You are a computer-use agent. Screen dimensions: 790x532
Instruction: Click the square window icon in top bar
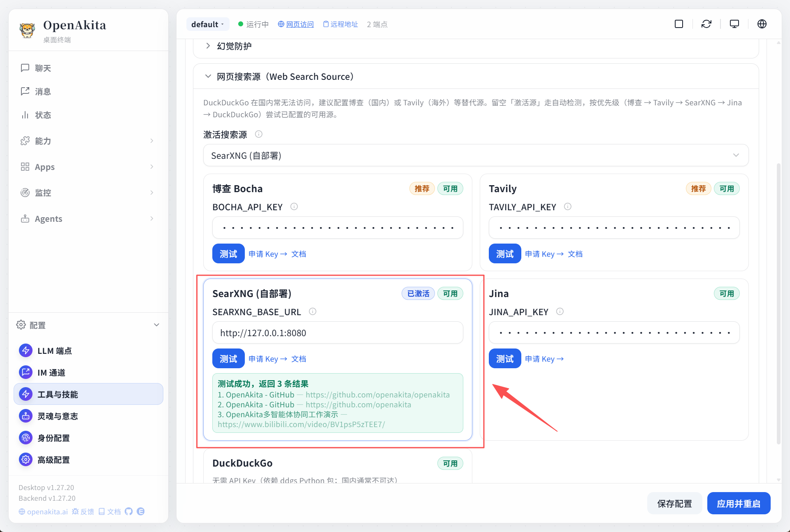pos(679,24)
